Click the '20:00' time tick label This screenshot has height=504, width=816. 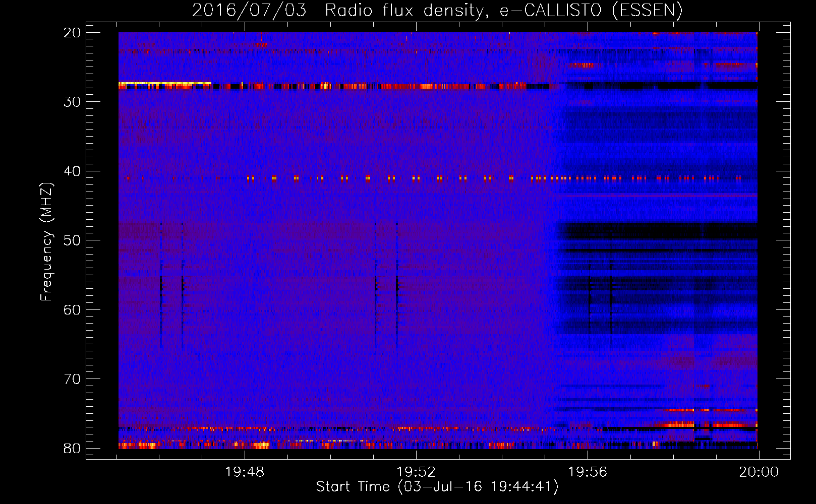tap(759, 472)
